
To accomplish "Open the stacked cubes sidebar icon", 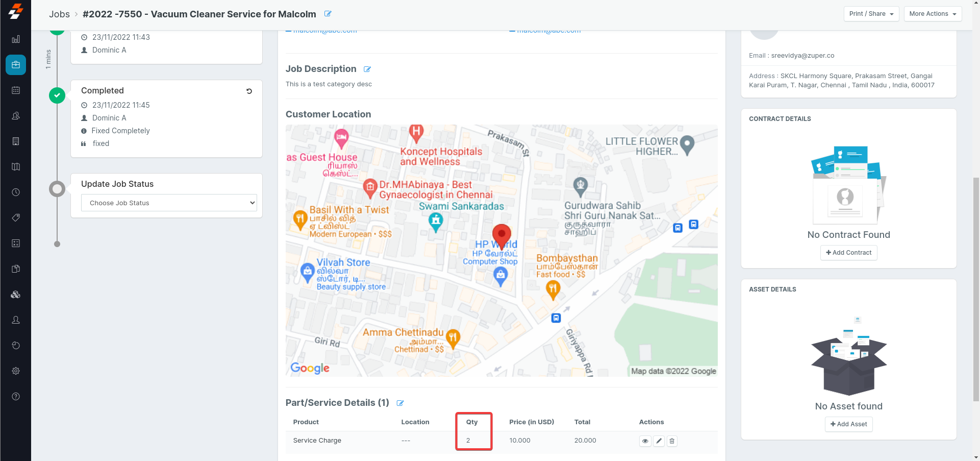I will [16, 295].
